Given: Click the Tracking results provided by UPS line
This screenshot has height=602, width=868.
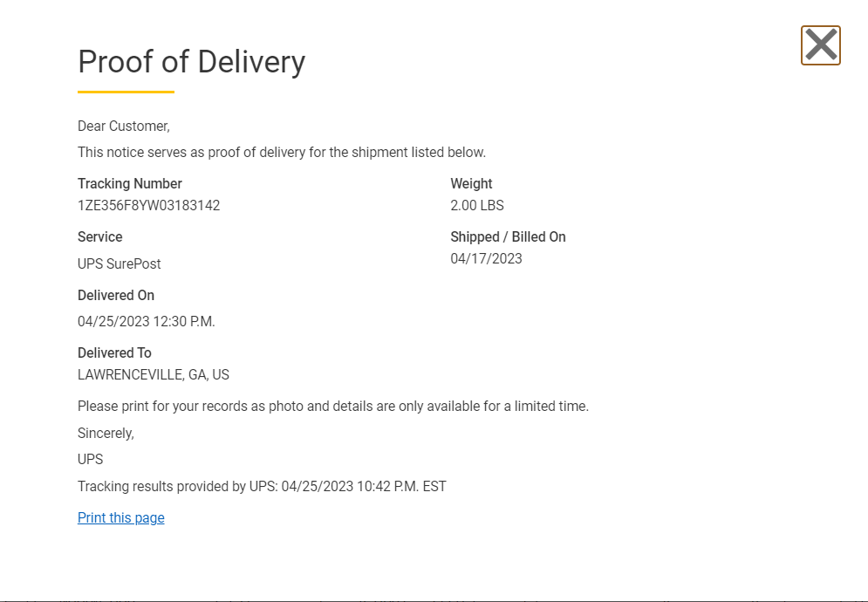Looking at the screenshot, I should [x=261, y=487].
